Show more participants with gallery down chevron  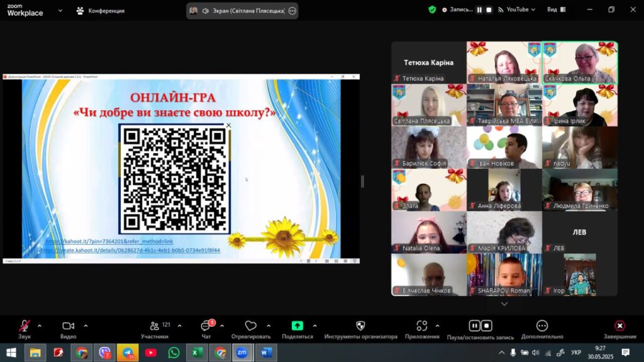504,304
